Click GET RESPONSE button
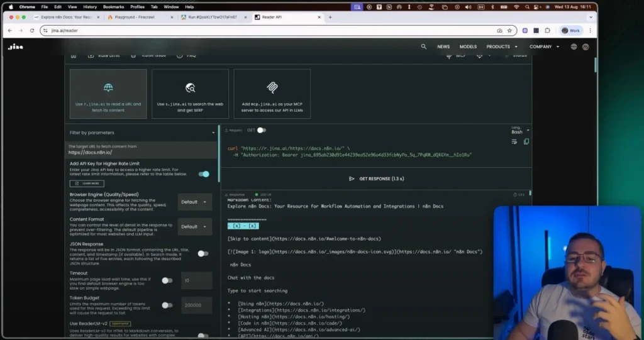This screenshot has height=340, width=644. pos(376,178)
